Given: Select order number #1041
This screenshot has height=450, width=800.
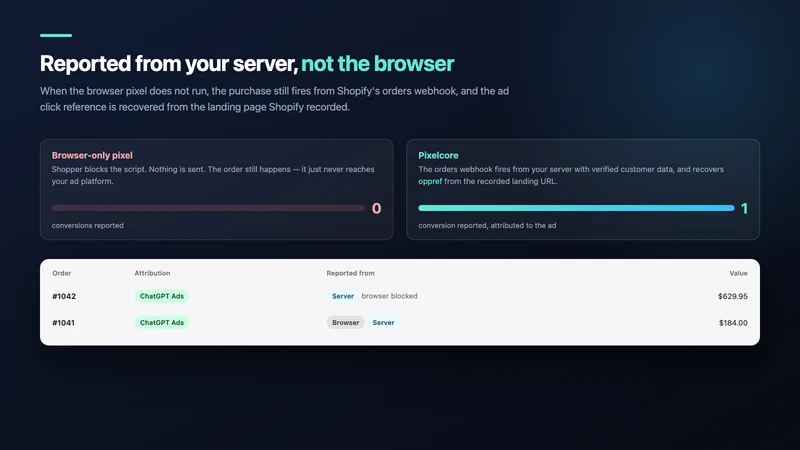Looking at the screenshot, I should coord(63,322).
